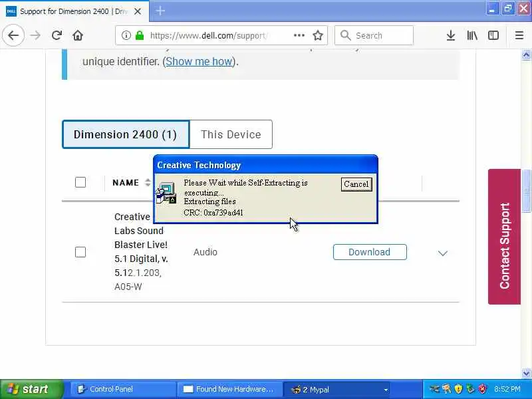Viewport: 532px width, 399px height.
Task: Click the magnifier in search box
Action: click(345, 35)
